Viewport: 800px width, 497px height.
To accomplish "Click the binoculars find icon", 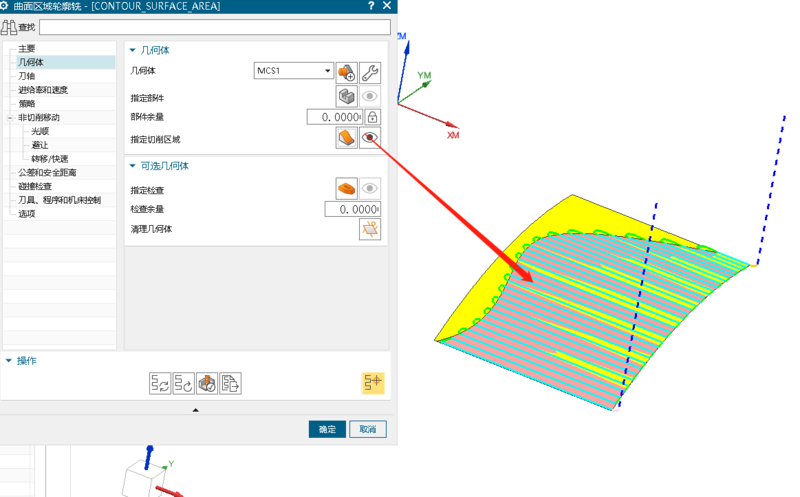I will [9, 27].
